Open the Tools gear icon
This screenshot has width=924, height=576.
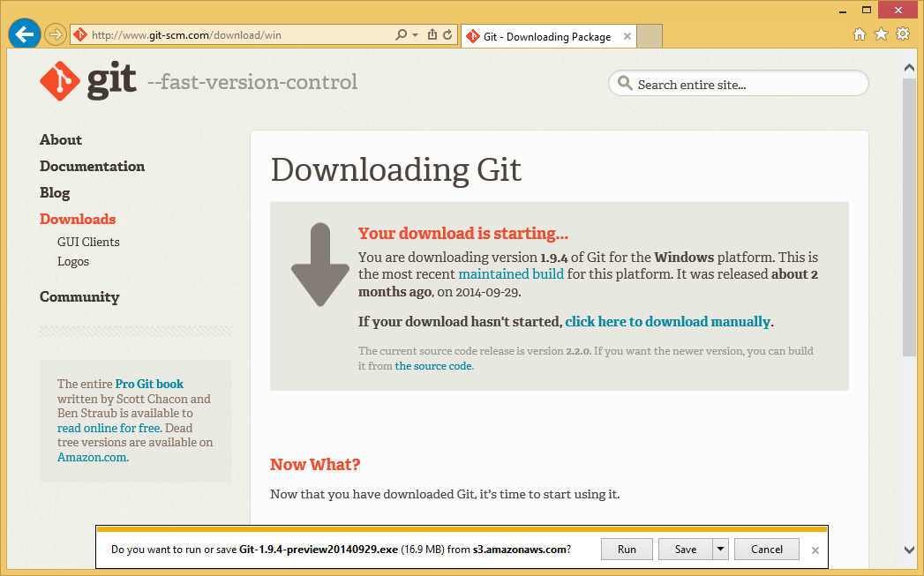(x=903, y=34)
